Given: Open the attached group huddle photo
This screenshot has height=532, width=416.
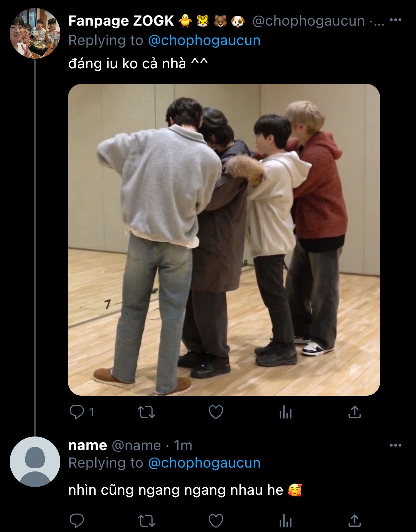Looking at the screenshot, I should [x=224, y=240].
